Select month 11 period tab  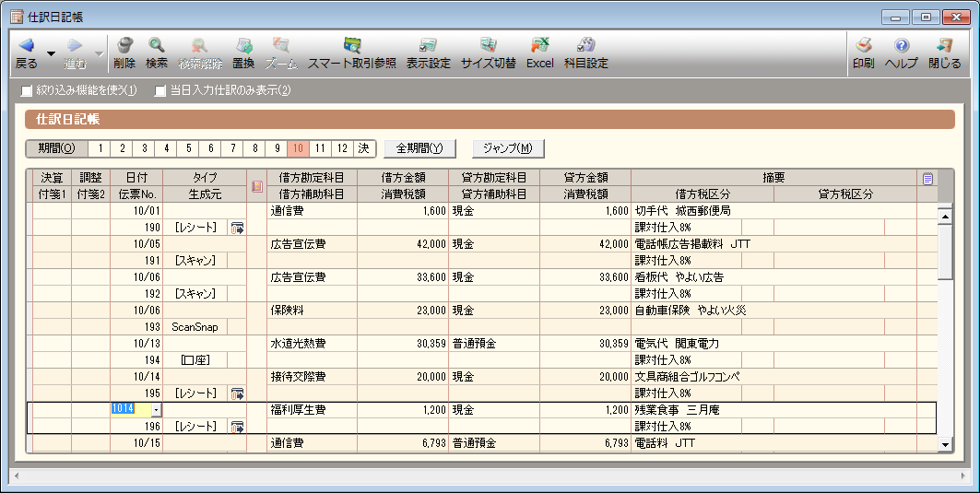320,148
